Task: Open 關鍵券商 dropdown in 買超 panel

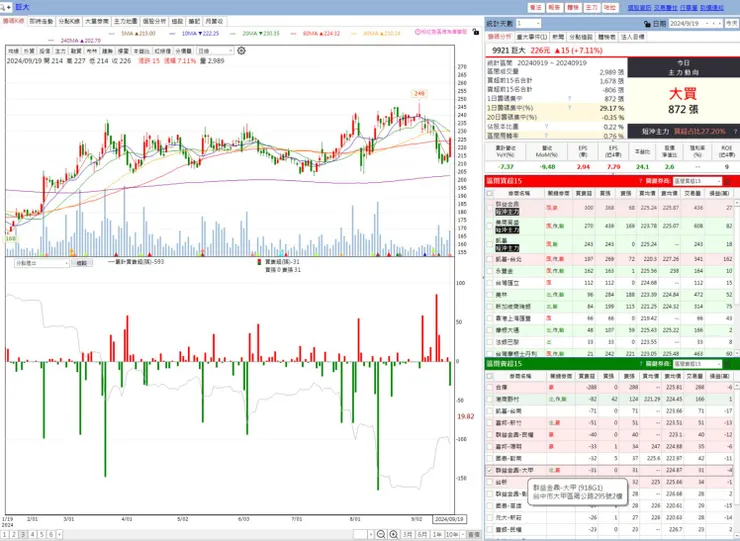Action: 698,181
